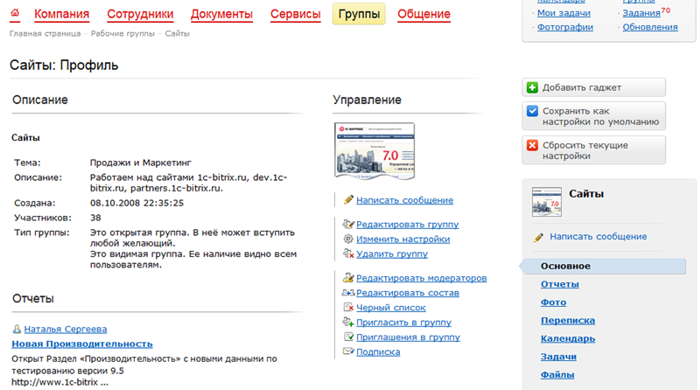Open Черный список link

coord(391,307)
